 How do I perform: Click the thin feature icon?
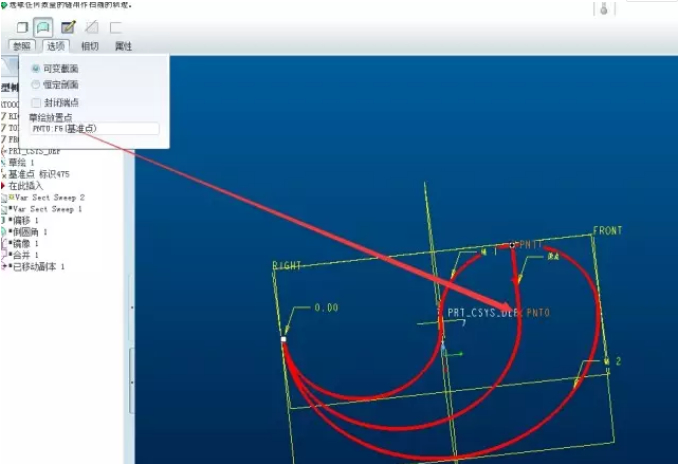pos(115,27)
